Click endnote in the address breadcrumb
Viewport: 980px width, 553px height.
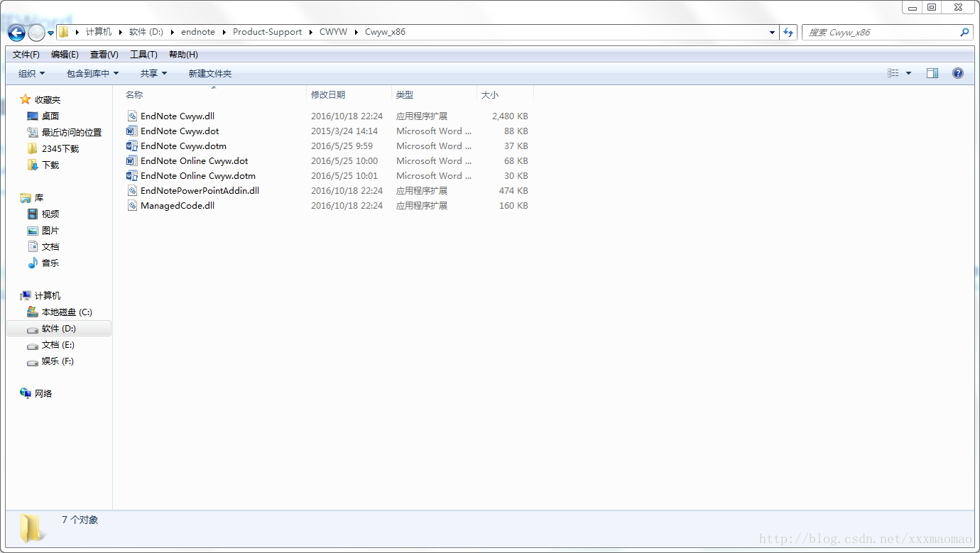point(198,32)
